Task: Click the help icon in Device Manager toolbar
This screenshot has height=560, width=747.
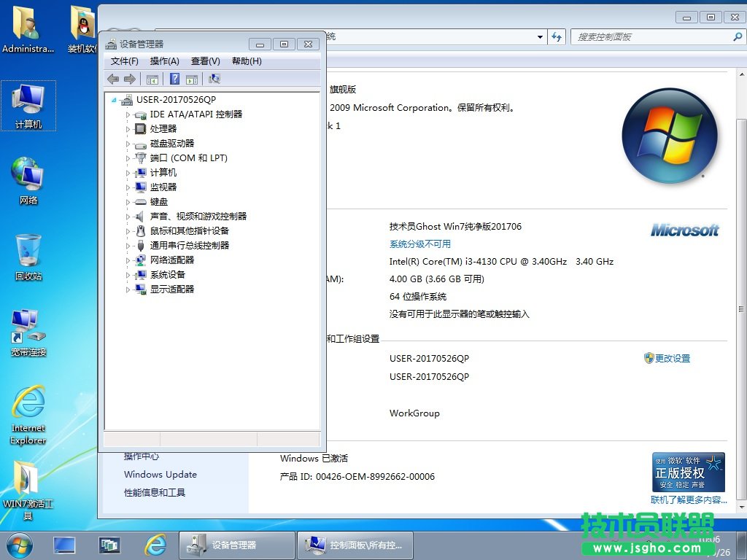Action: pos(174,79)
